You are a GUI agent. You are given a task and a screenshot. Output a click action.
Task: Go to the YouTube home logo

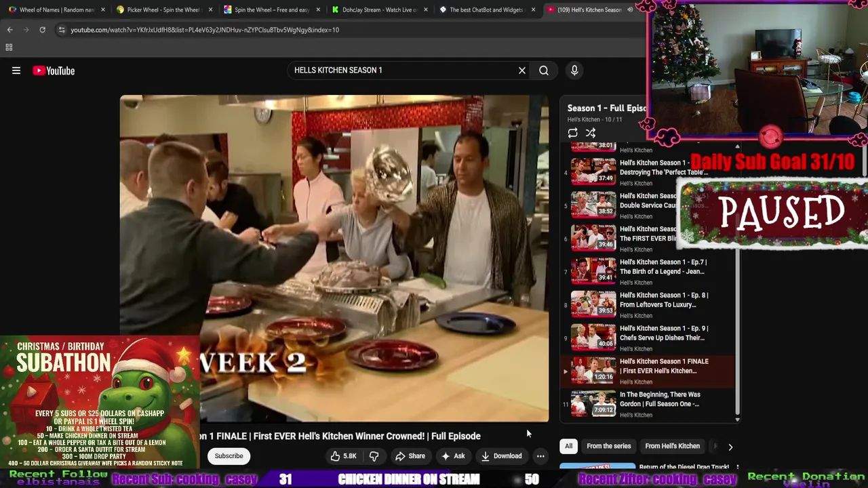[54, 70]
